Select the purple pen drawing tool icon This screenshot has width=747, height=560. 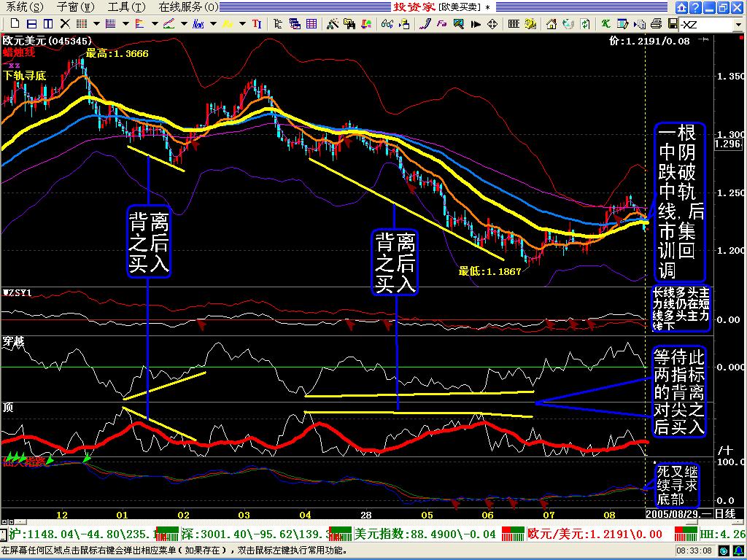[x=425, y=24]
